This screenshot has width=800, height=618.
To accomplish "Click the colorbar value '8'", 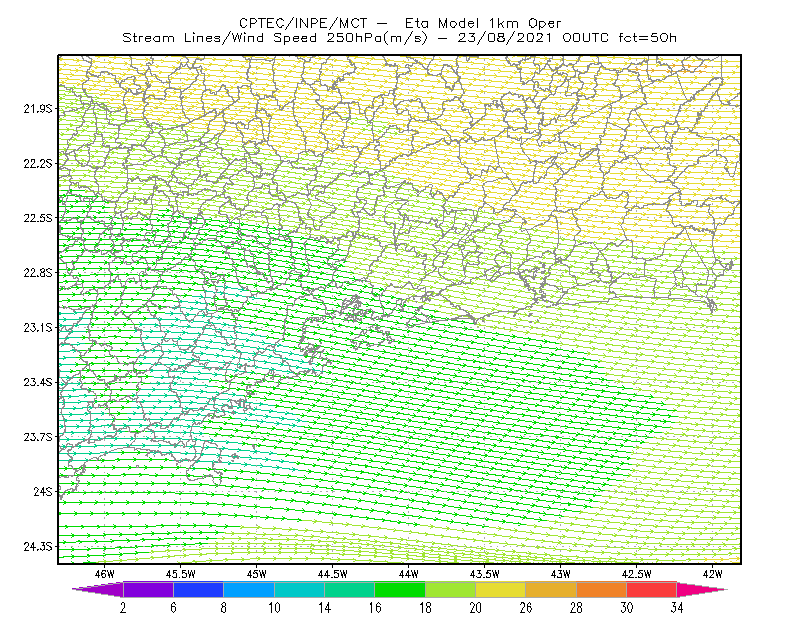I will coord(223,608).
